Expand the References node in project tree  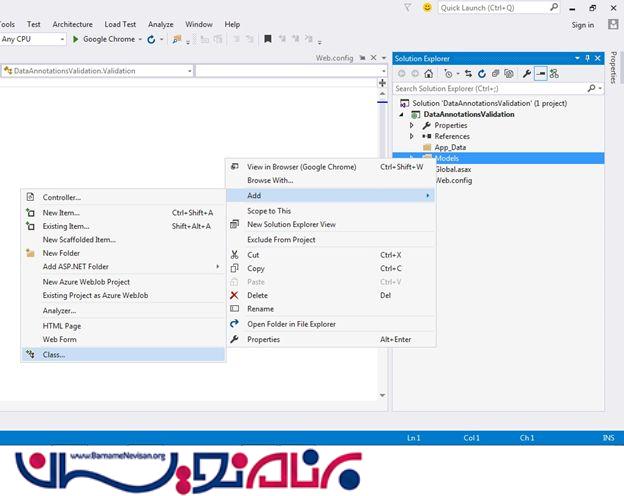(411, 136)
